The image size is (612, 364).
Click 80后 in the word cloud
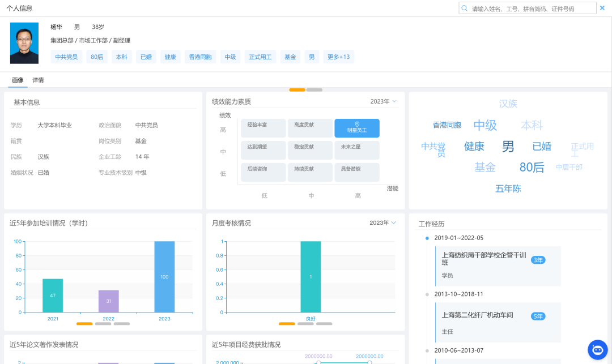tap(532, 167)
